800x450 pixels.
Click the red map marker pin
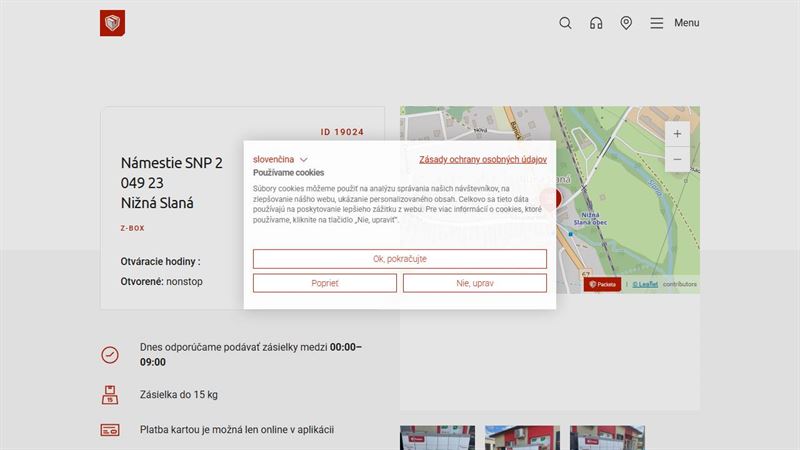[x=552, y=198]
